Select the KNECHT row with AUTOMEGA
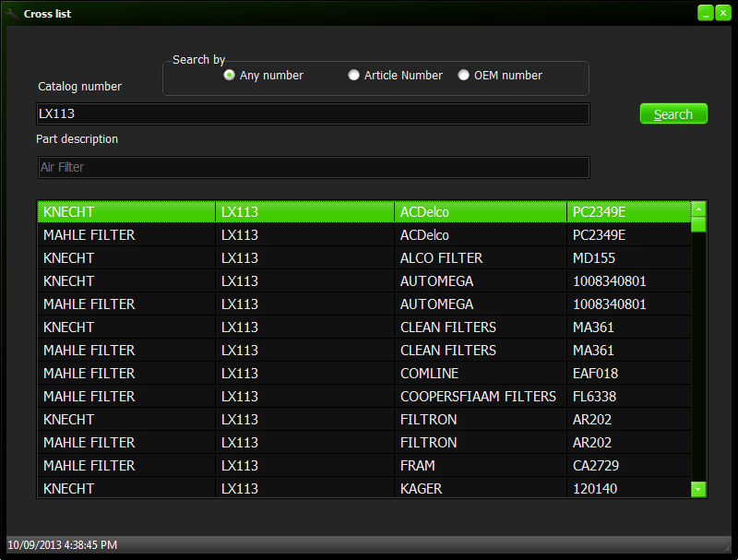 364,281
